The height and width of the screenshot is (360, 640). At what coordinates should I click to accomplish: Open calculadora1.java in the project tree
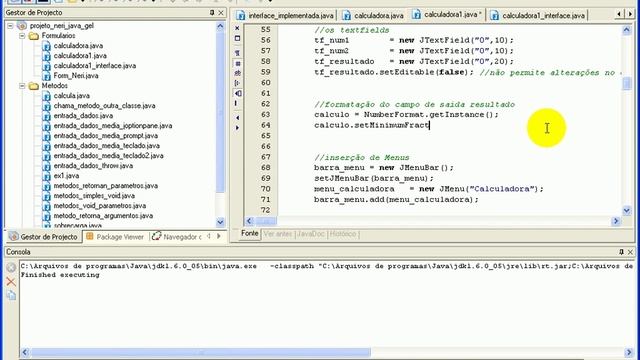(x=80, y=56)
